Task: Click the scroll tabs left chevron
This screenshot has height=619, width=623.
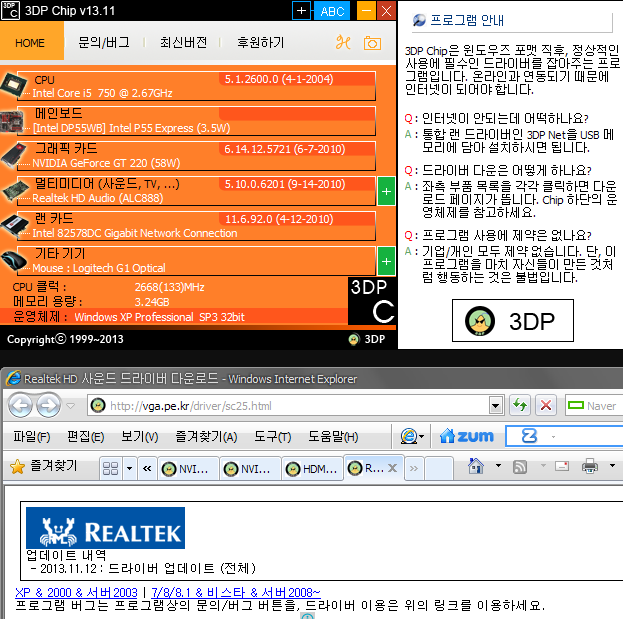Action: click(x=147, y=468)
